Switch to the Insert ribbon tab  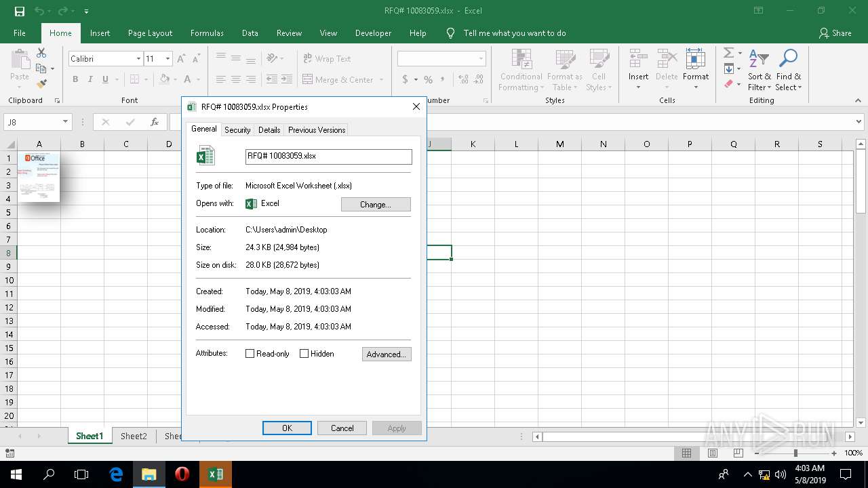click(x=100, y=33)
